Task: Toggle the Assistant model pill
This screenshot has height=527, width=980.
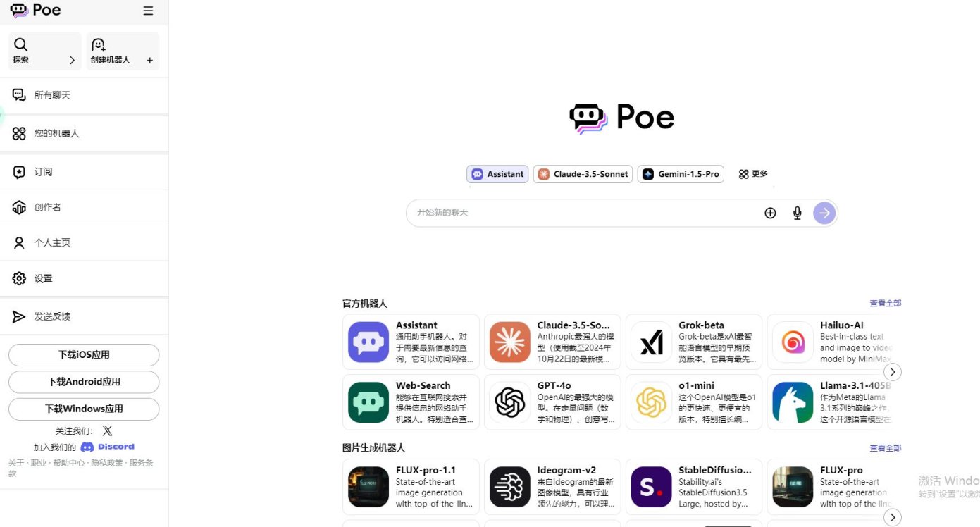Action: 497,174
